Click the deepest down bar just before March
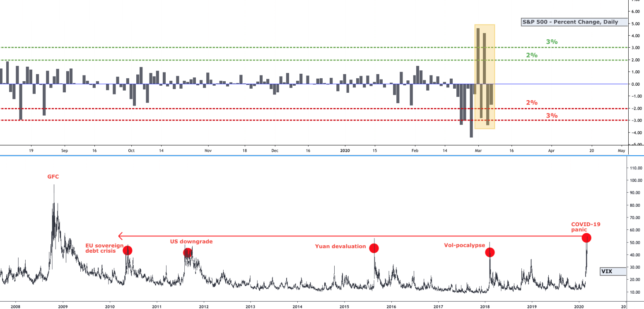This screenshot has height=309, width=644. (x=471, y=111)
